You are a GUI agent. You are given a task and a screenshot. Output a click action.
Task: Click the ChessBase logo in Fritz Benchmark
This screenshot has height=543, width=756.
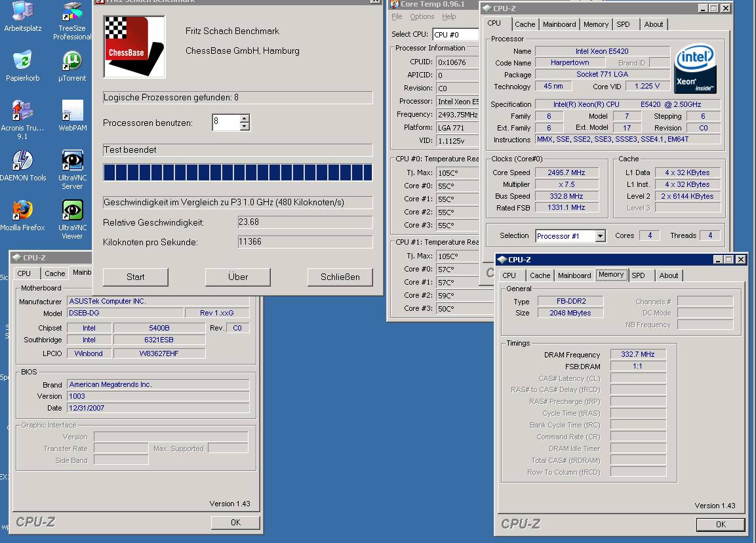(134, 47)
